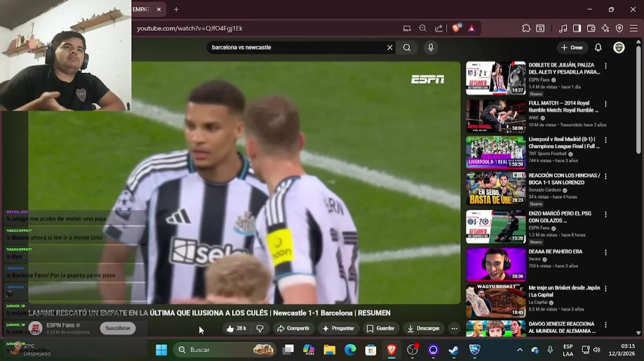Open Doblete de Julián video thumbnail

pyautogui.click(x=496, y=78)
